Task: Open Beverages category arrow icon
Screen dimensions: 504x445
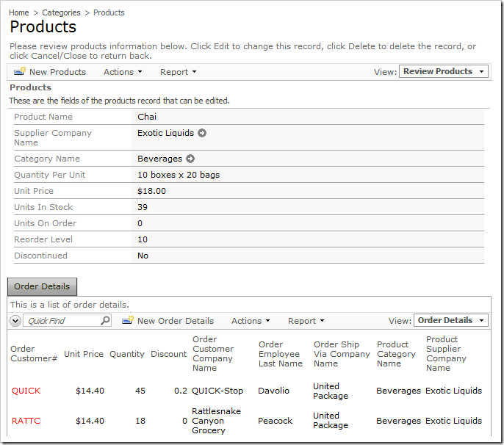Action: click(x=190, y=159)
